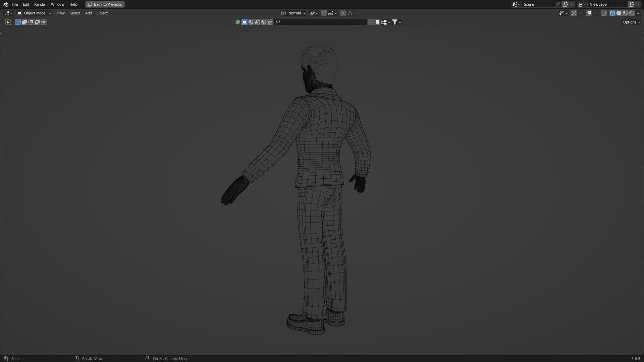This screenshot has height=362, width=644.
Task: Add new view layer copy icon
Action: click(631, 4)
